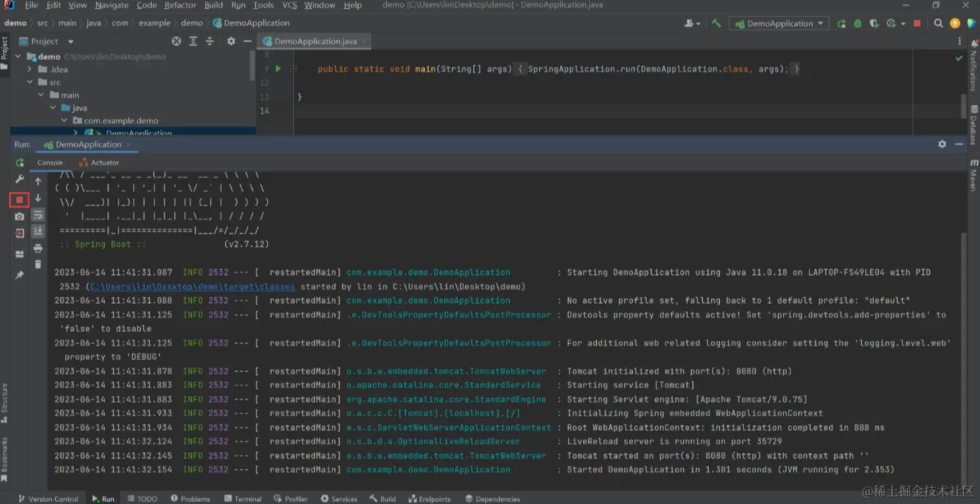The width and height of the screenshot is (980, 504).
Task: Collapse the src folder in project tree
Action: click(30, 82)
